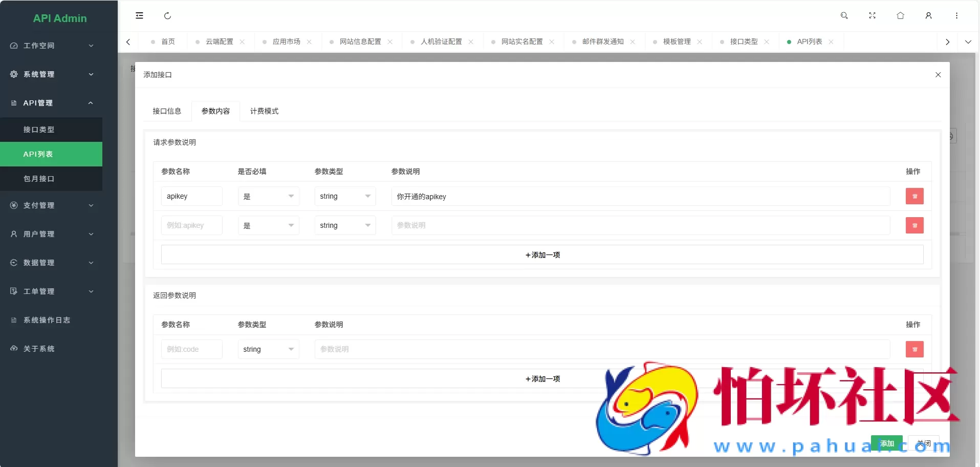Delete the return parameter row trash icon

915,349
